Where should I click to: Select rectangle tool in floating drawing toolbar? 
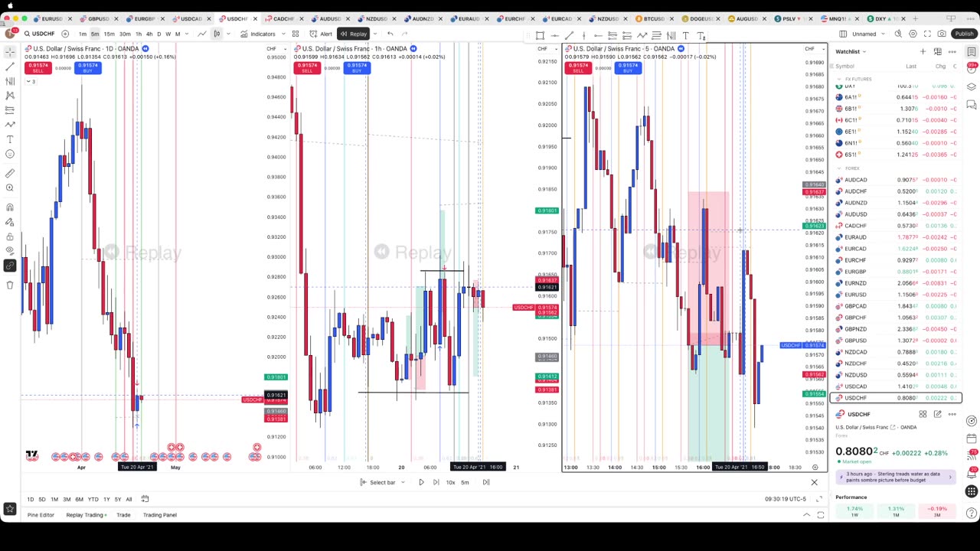tap(540, 35)
